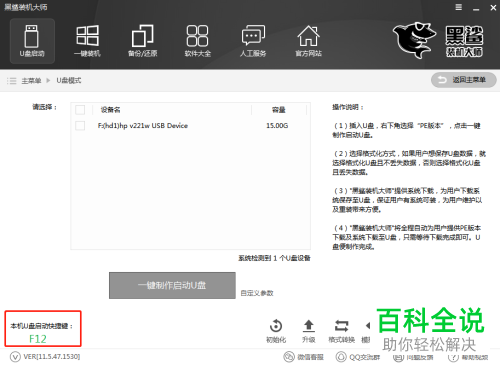Click the 一键制作启动U盘 button

172,285
